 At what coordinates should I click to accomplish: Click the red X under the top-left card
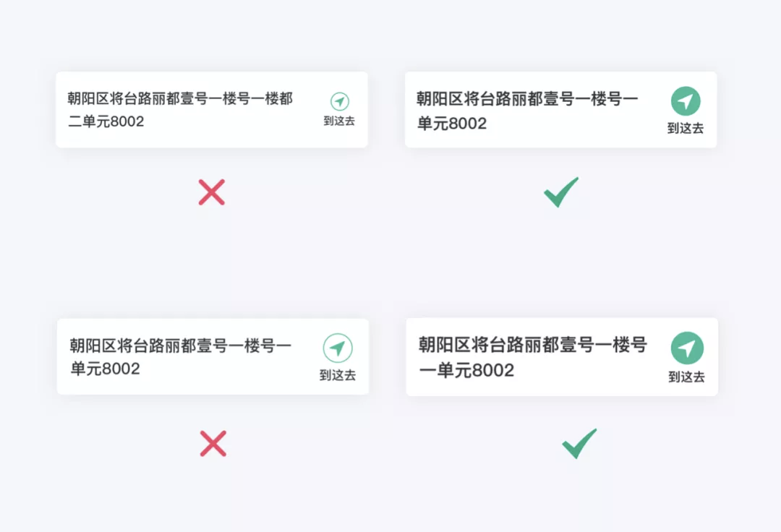click(212, 192)
